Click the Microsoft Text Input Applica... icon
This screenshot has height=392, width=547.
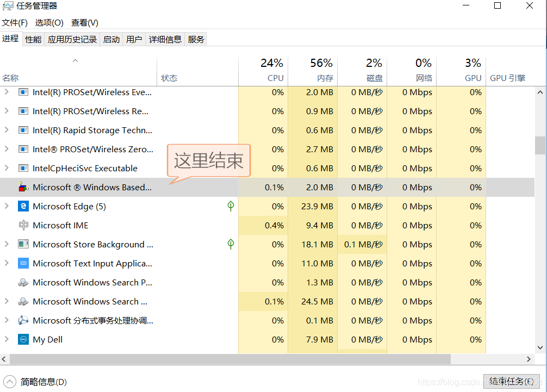point(23,263)
